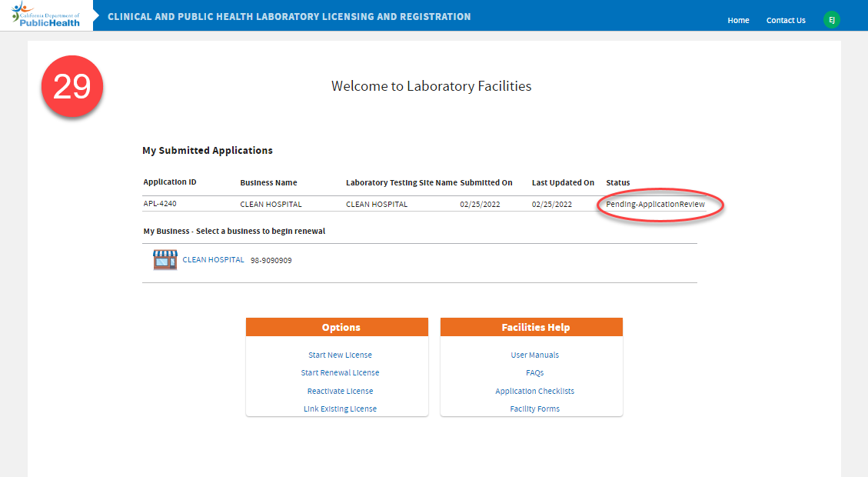This screenshot has width=868, height=477.
Task: Click the Status column header
Action: (x=618, y=183)
